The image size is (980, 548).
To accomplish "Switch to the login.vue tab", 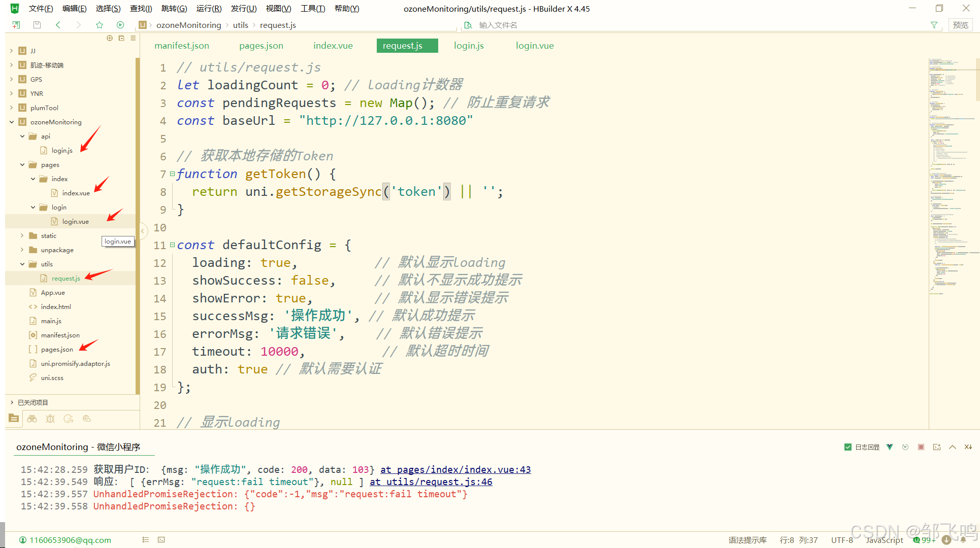I will point(535,46).
